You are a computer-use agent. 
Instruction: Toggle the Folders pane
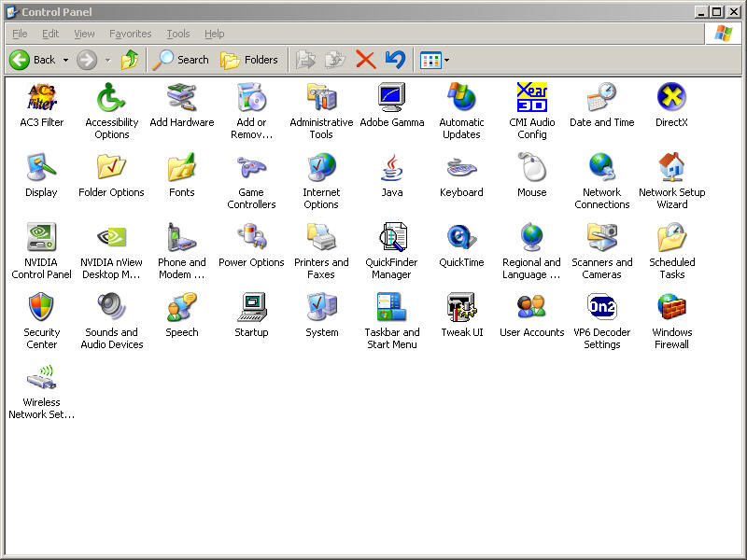click(x=249, y=60)
